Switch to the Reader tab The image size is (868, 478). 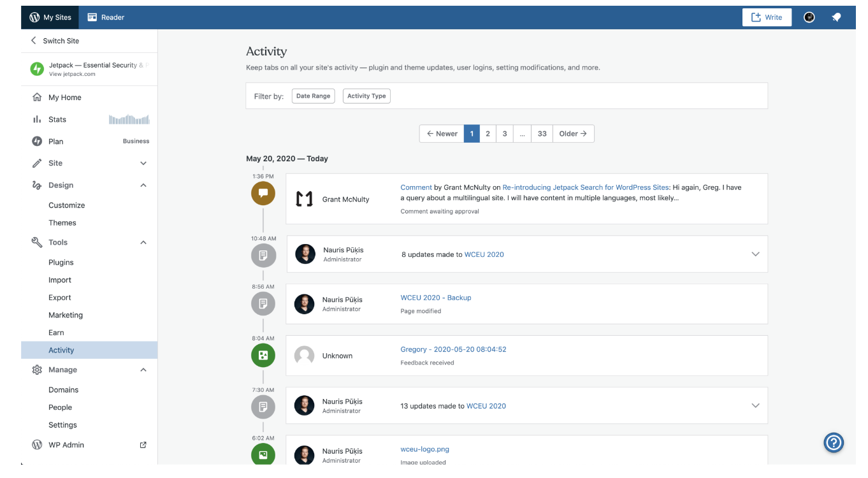pos(105,17)
